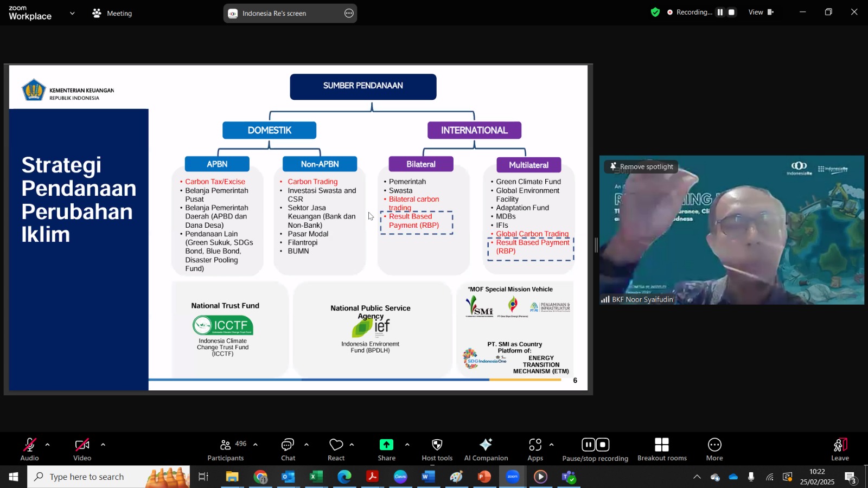Image resolution: width=868 pixels, height=488 pixels.
Task: Click the DOMESTIK box on slide
Action: pos(270,130)
